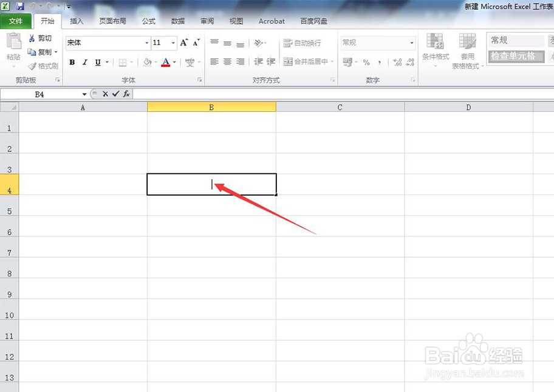
Task: Apply comma thousands separator style
Action: (x=380, y=63)
